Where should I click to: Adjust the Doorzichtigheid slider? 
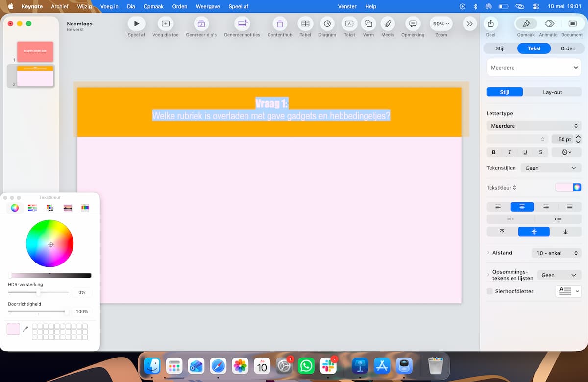pyautogui.click(x=38, y=311)
